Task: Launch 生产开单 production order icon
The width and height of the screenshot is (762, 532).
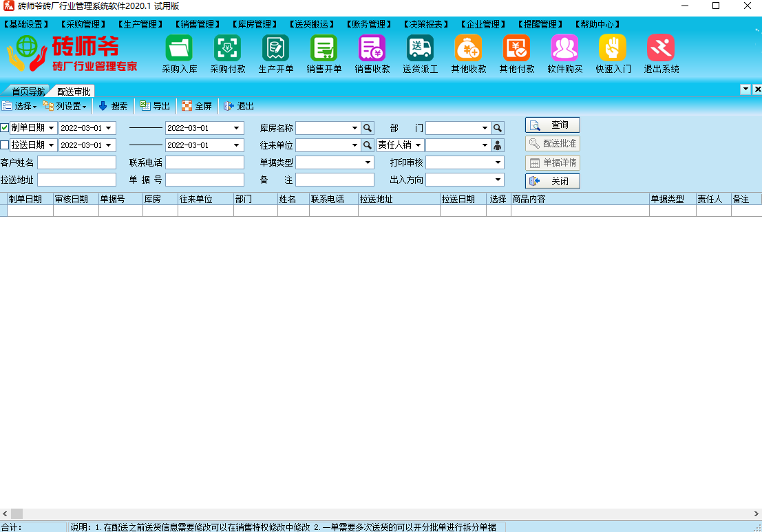Action: tap(275, 54)
